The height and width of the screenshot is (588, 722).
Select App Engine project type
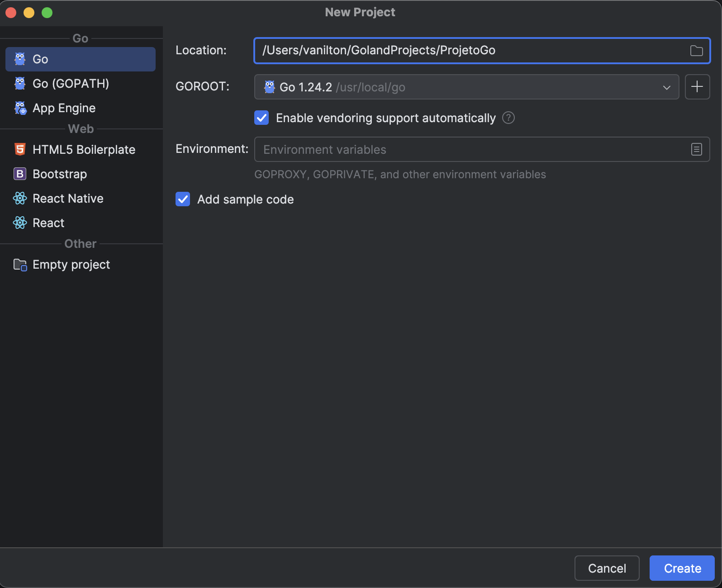coord(81,108)
